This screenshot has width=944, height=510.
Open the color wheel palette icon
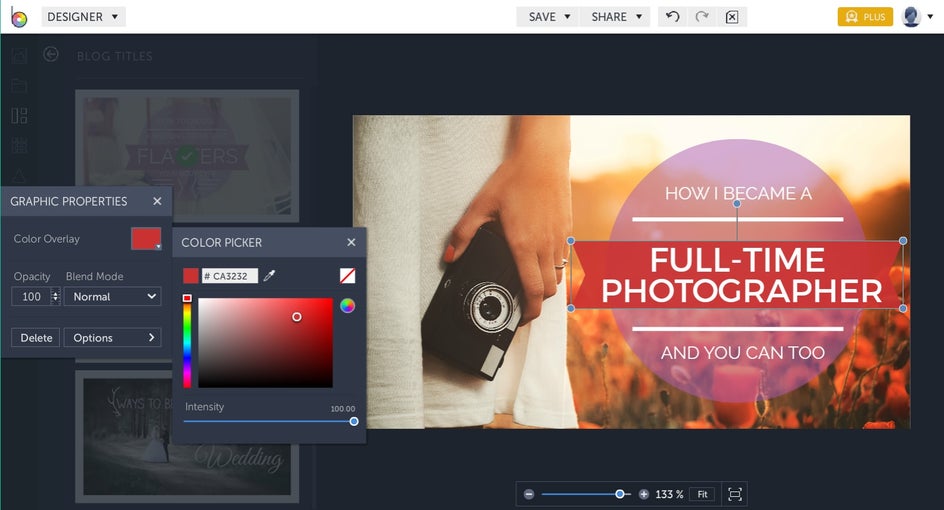(x=347, y=306)
